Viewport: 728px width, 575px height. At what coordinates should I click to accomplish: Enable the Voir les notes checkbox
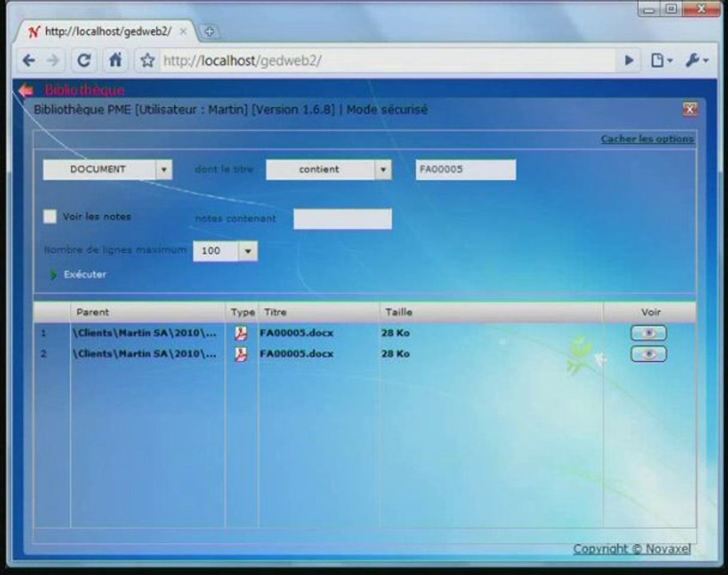pos(49,216)
